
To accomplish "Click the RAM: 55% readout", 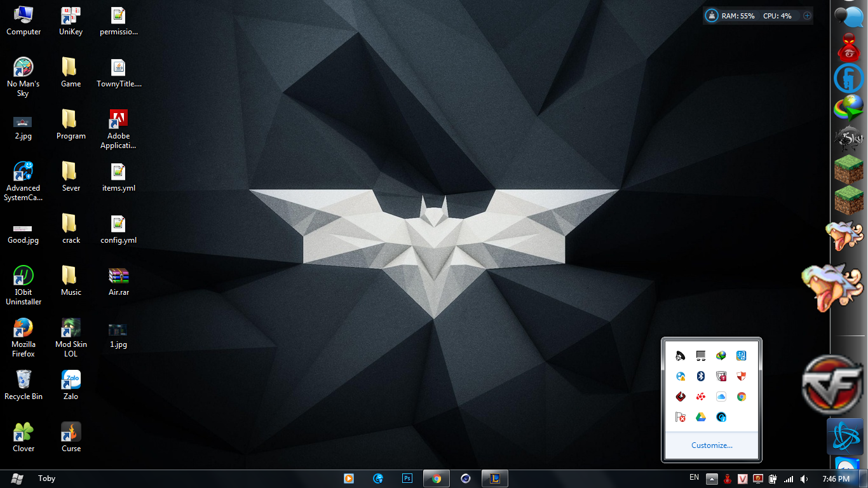I will pyautogui.click(x=738, y=16).
